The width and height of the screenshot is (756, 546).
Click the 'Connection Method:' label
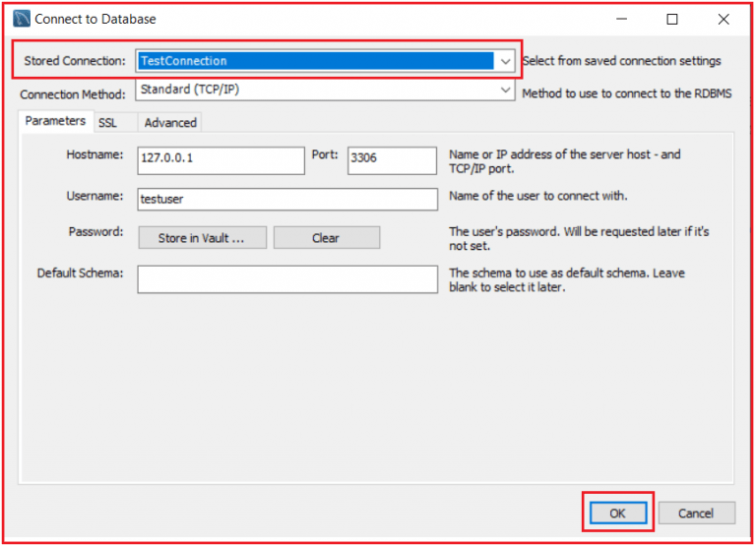tap(73, 94)
